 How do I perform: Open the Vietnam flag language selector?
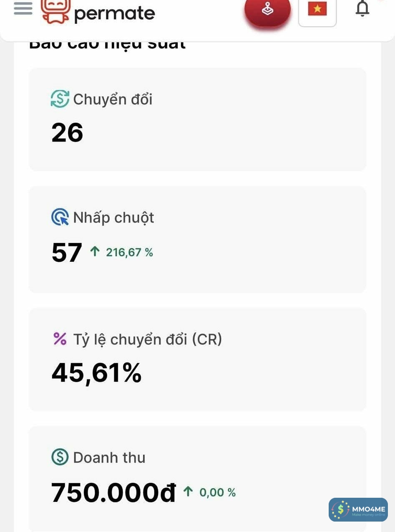(x=317, y=9)
